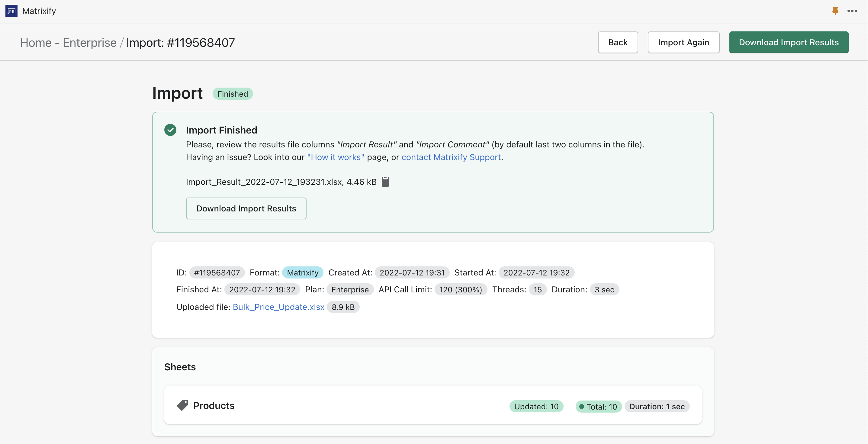Viewport: 868px width, 444px height.
Task: Click the Total: 10 badge
Action: coord(598,407)
